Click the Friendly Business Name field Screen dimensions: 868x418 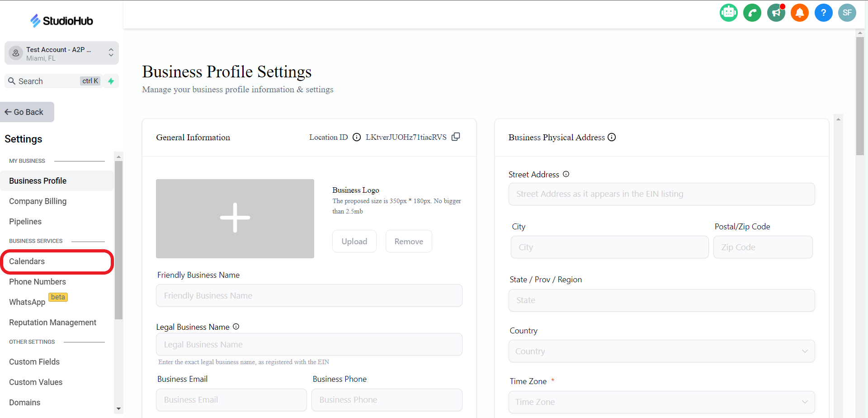(x=309, y=295)
